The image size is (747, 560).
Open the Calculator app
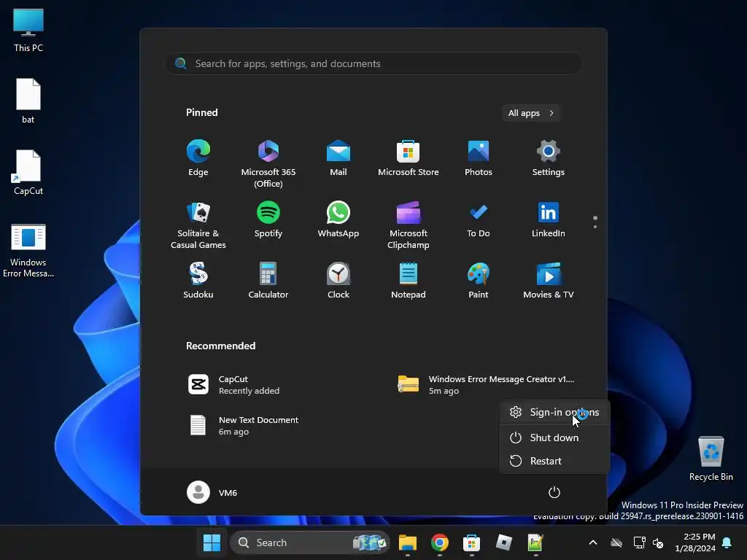pyautogui.click(x=268, y=281)
